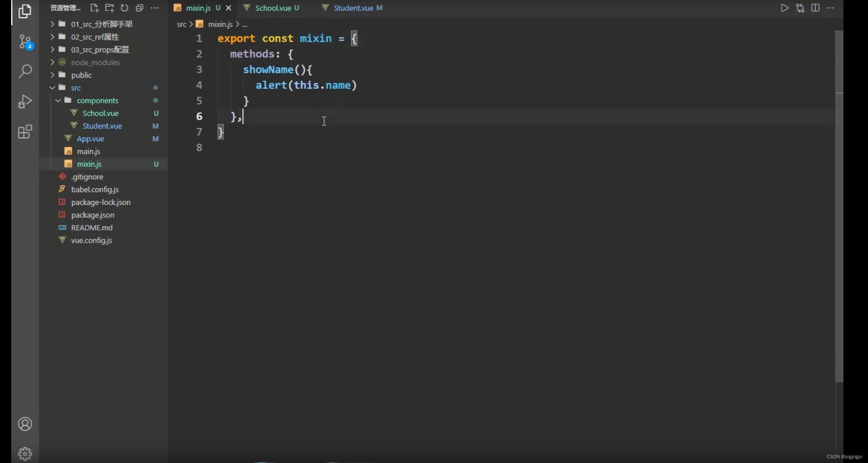This screenshot has width=868, height=463.
Task: Click mixin.js in the breadcrumb path
Action: (220, 24)
